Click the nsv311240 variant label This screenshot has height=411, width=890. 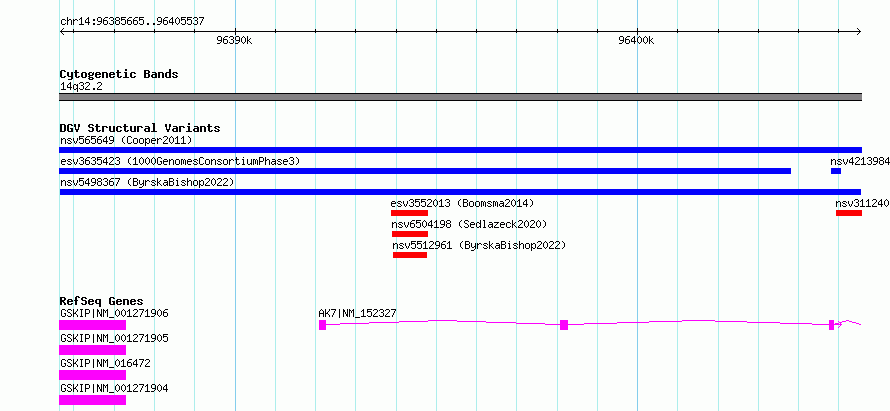pos(862,203)
